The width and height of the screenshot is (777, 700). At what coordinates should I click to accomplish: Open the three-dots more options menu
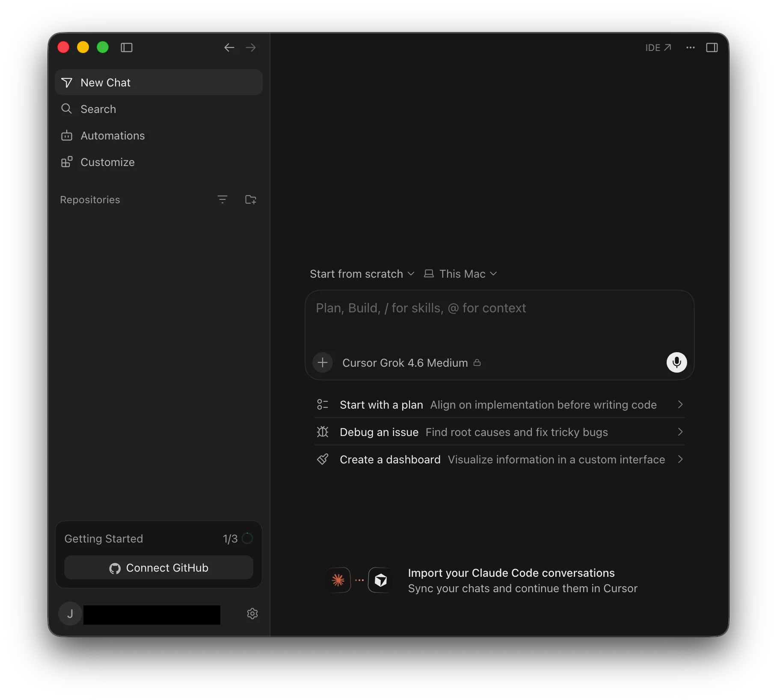[x=691, y=47]
